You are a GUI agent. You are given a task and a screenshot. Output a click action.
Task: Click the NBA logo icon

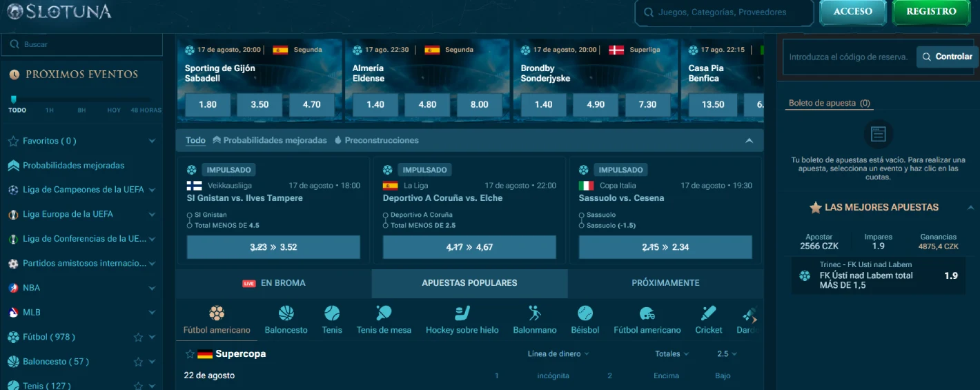(x=13, y=288)
